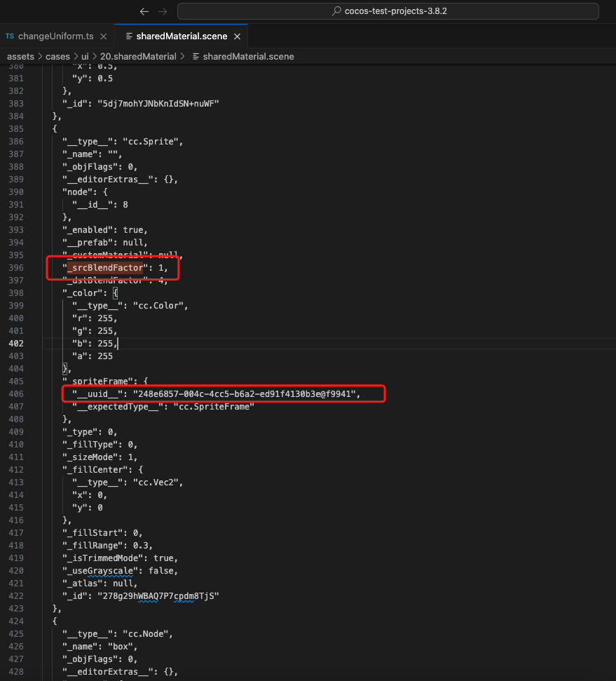Click line number 396 in the gutter

15,268
